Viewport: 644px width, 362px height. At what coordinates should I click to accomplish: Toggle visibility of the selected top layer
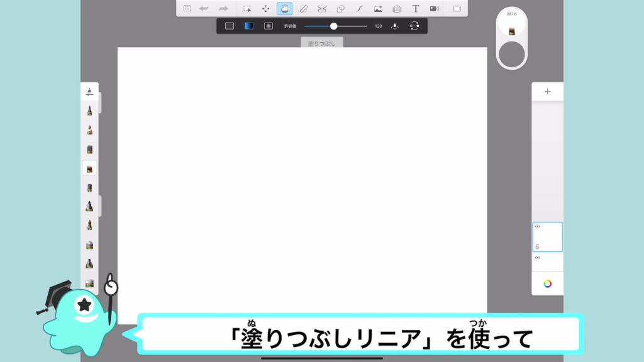[538, 226]
